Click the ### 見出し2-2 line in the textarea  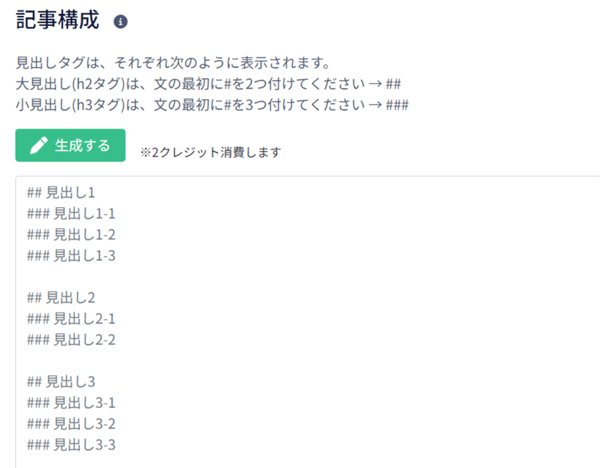[71, 340]
